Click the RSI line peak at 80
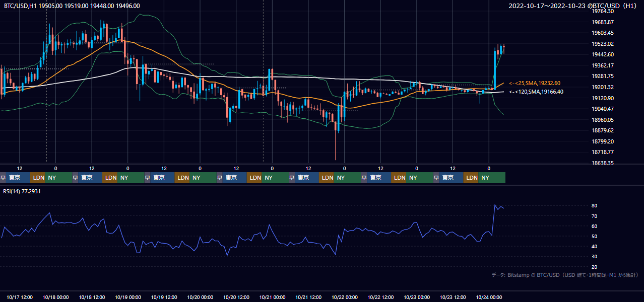The image size is (644, 302). point(495,205)
